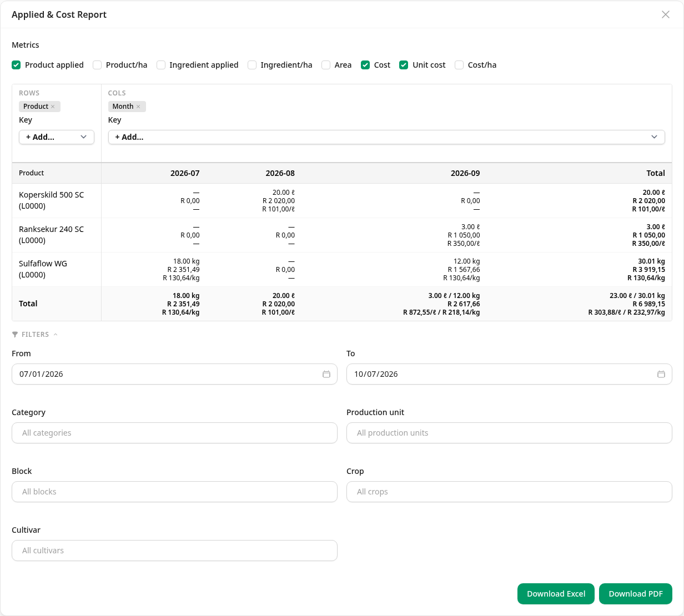The width and height of the screenshot is (684, 616).
Task: Click the Product column header
Action: pos(31,173)
